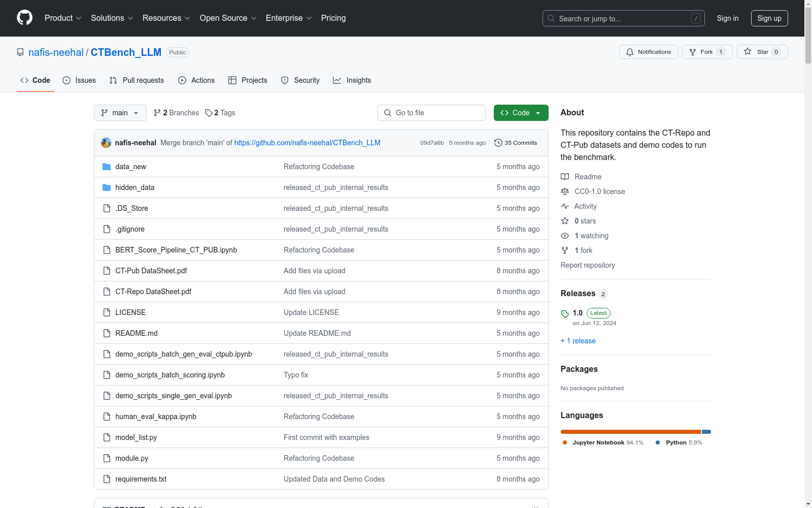Open the Pull requests tab
The image size is (812, 508).
pyautogui.click(x=137, y=80)
